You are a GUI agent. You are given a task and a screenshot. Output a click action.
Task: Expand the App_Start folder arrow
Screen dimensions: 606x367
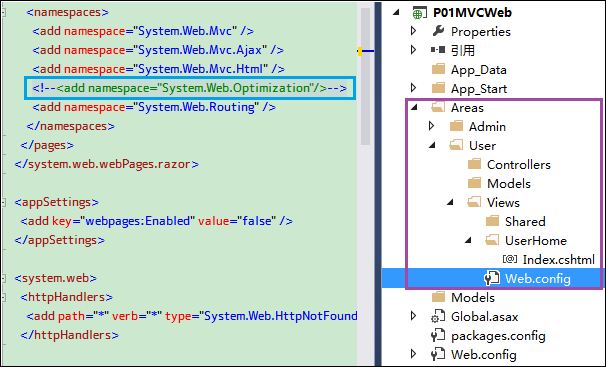click(414, 88)
